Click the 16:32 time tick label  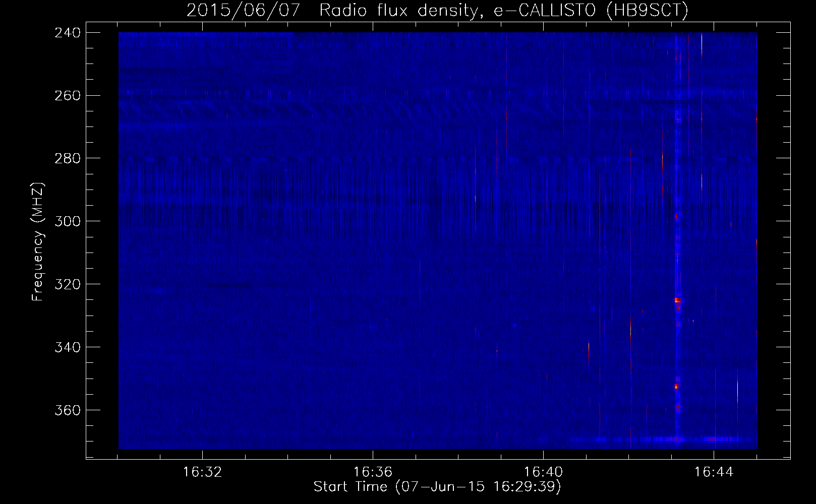202,472
